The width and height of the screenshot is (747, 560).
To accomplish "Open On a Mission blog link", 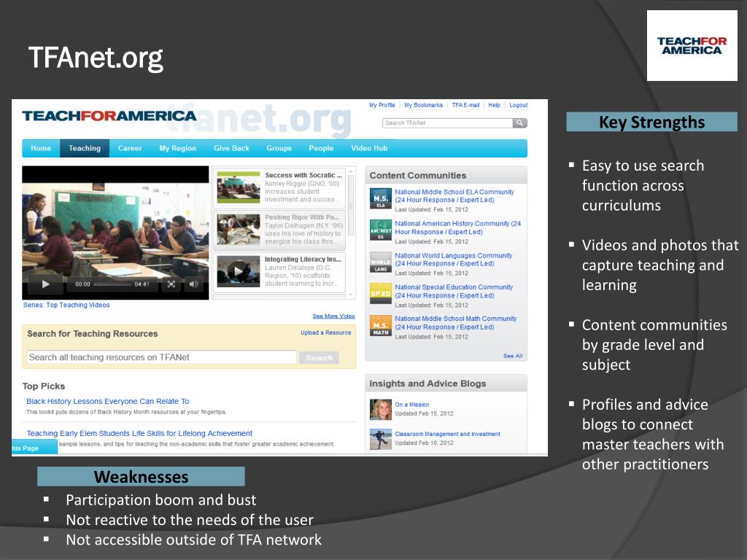I will (412, 405).
